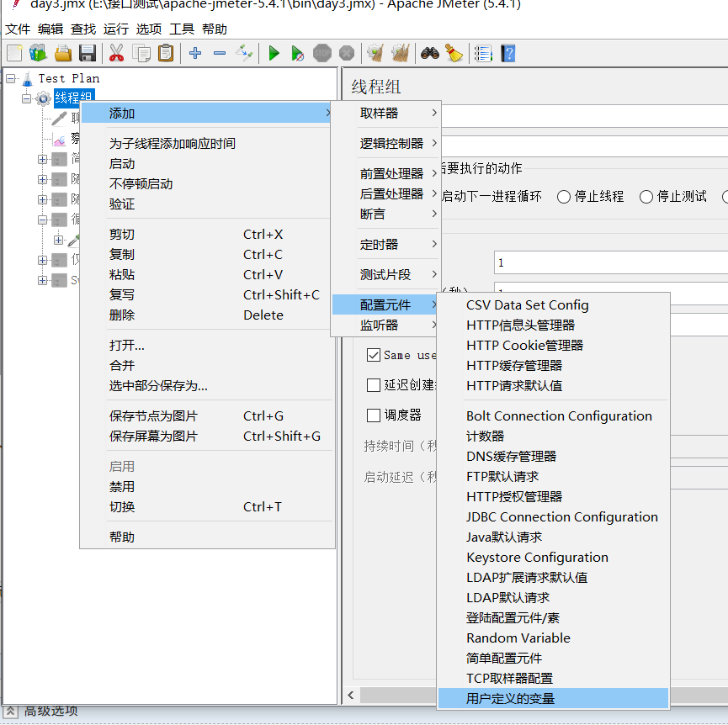Viewport: 728px width, 725px height.
Task: Open the 前置处理器 submenu
Action: 385,174
